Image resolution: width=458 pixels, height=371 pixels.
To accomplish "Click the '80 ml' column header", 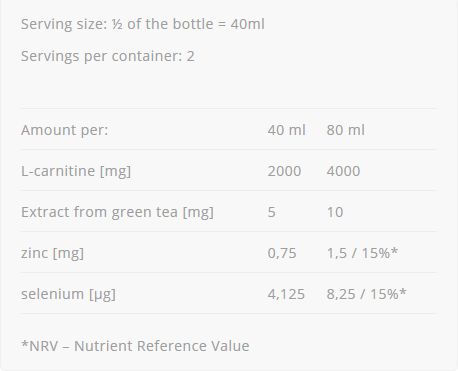I will tap(346, 130).
